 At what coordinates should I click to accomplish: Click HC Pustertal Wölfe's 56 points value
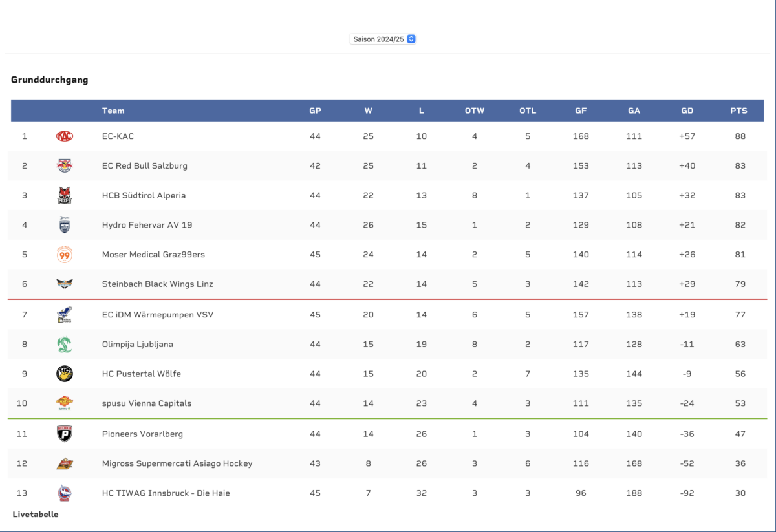click(740, 374)
